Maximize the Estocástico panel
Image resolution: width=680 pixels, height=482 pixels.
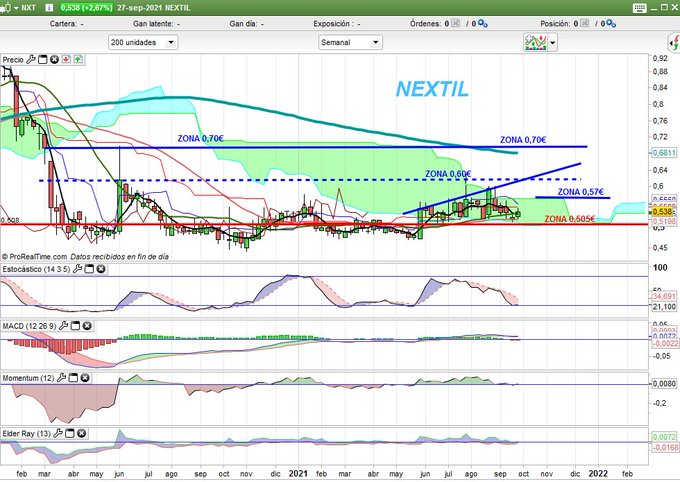pos(89,269)
